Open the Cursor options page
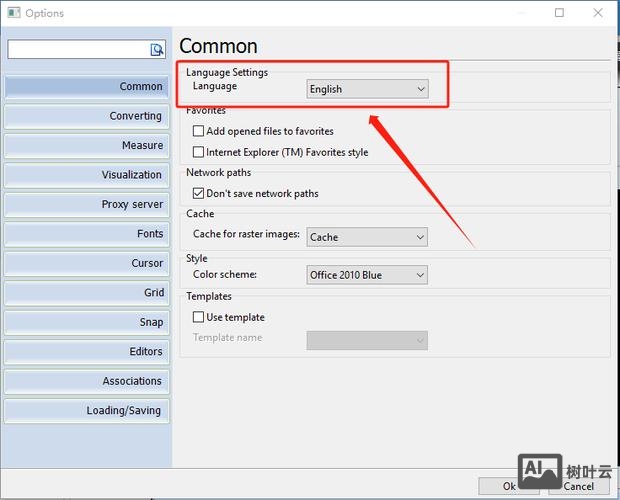 pyautogui.click(x=86, y=264)
